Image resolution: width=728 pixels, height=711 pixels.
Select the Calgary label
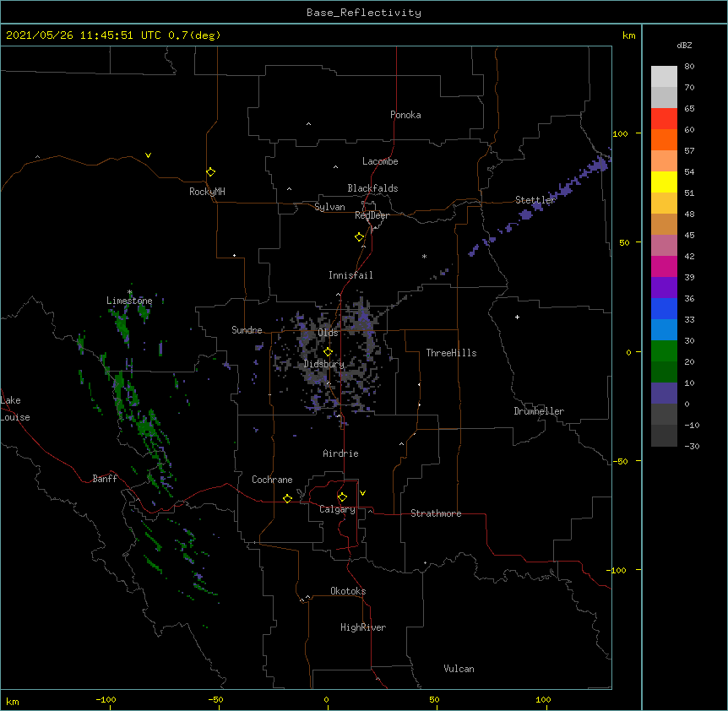(x=338, y=509)
